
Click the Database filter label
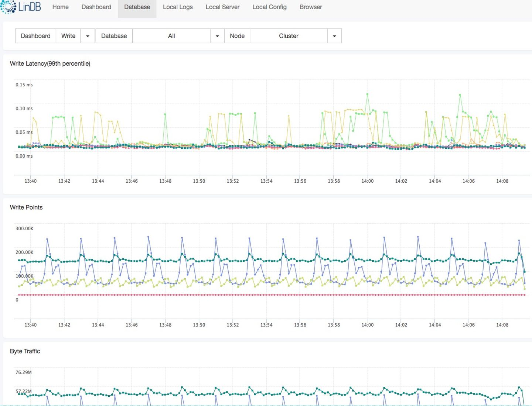click(114, 36)
